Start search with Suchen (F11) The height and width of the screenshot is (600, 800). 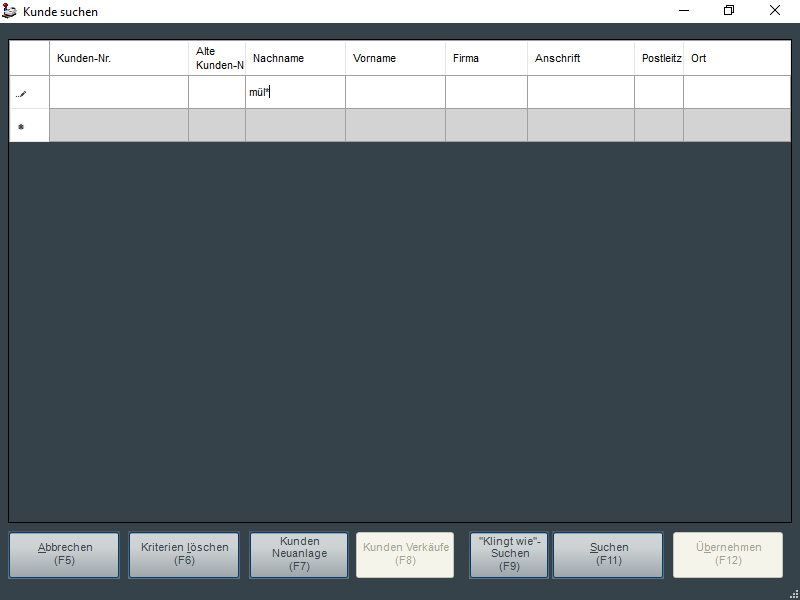(x=608, y=554)
